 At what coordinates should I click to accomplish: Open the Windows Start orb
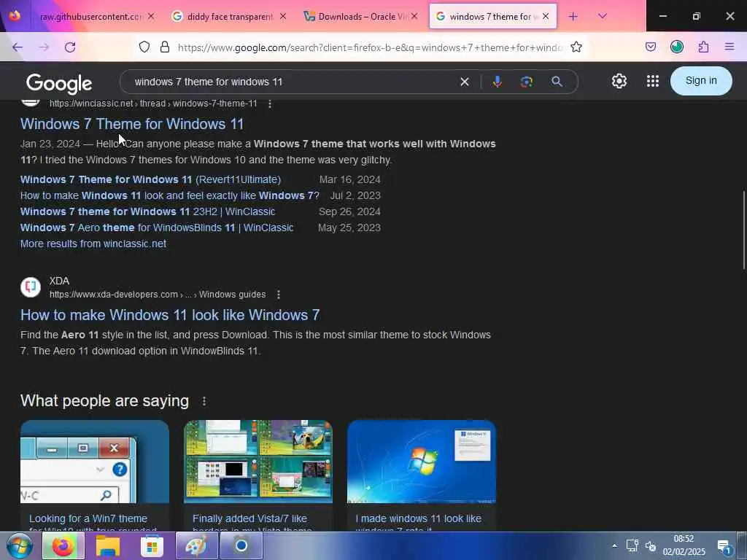[19, 545]
